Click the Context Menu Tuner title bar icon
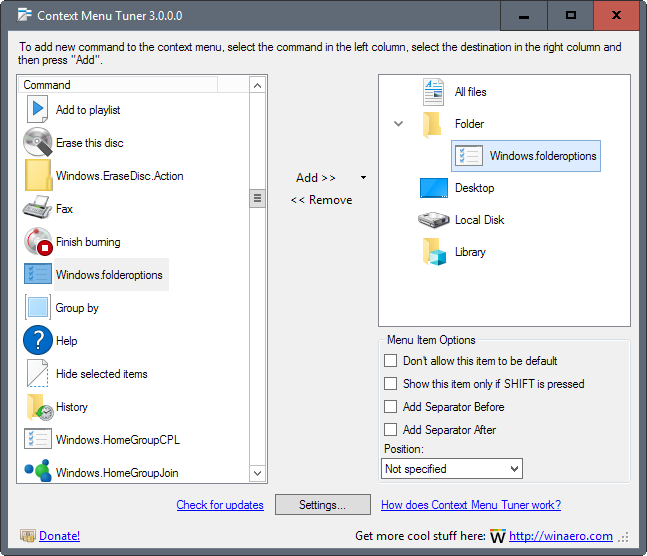 24,15
